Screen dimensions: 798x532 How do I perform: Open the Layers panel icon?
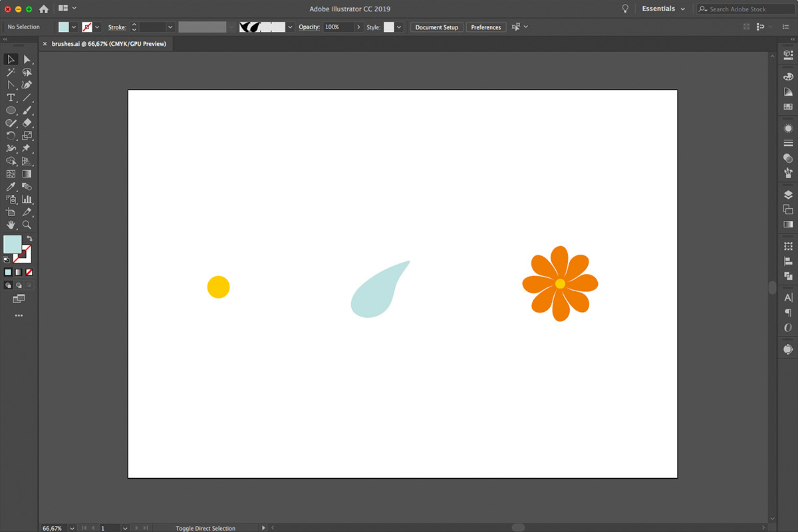click(x=788, y=195)
